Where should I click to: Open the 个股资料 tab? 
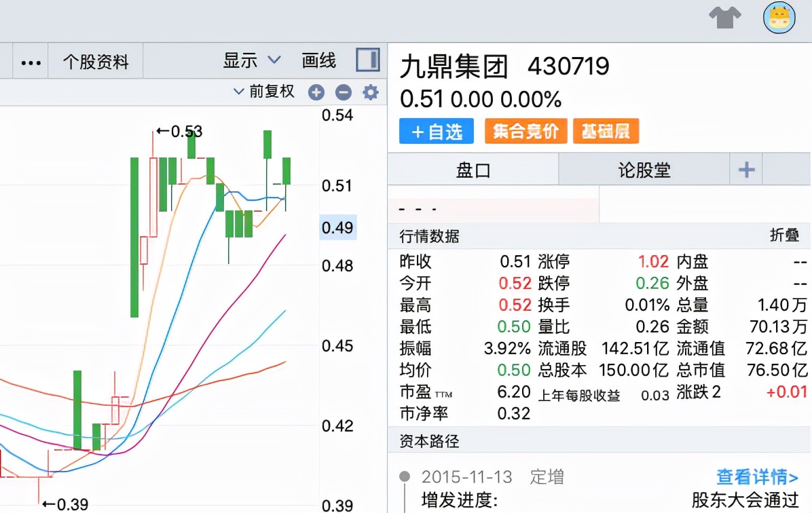96,62
